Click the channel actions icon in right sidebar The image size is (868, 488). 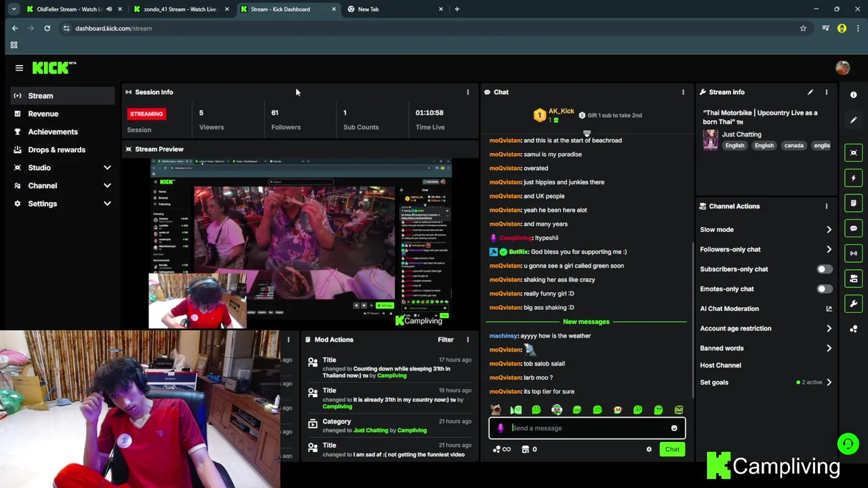[x=853, y=279]
